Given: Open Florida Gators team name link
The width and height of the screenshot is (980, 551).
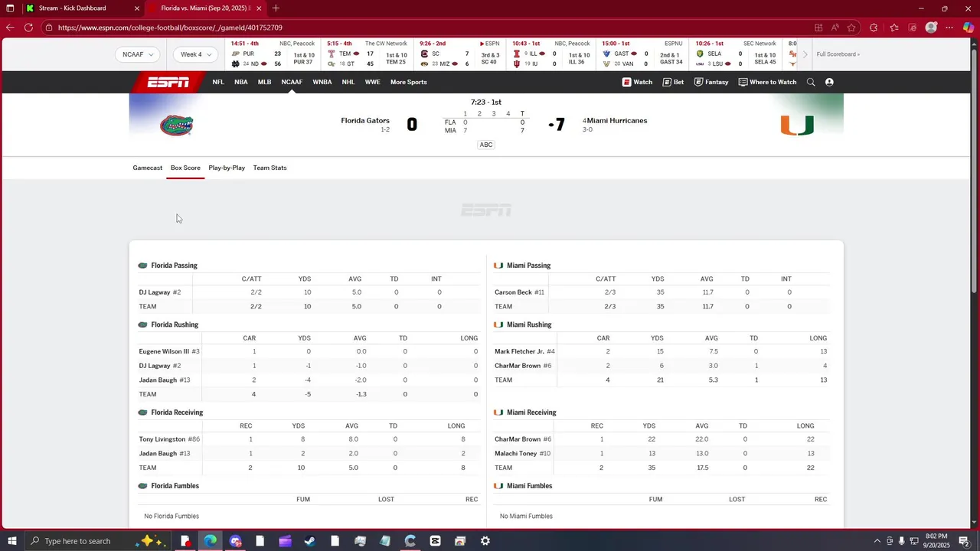Looking at the screenshot, I should coord(365,121).
